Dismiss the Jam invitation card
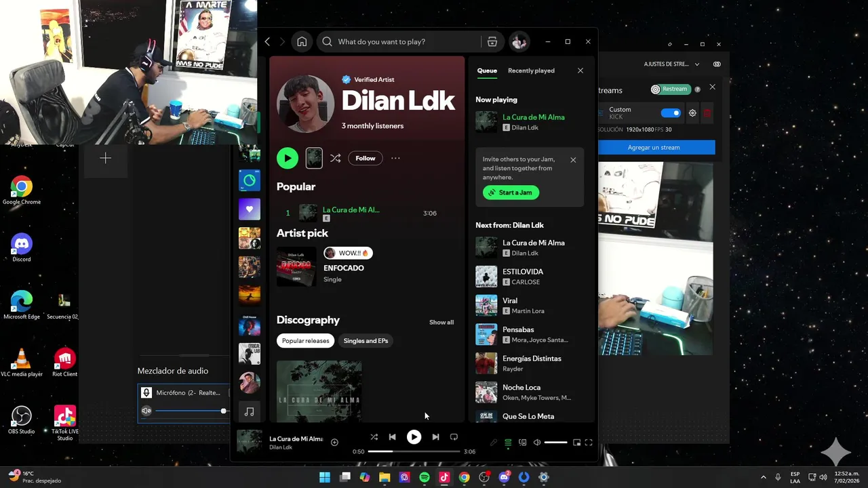This screenshot has height=488, width=868. pos(573,160)
